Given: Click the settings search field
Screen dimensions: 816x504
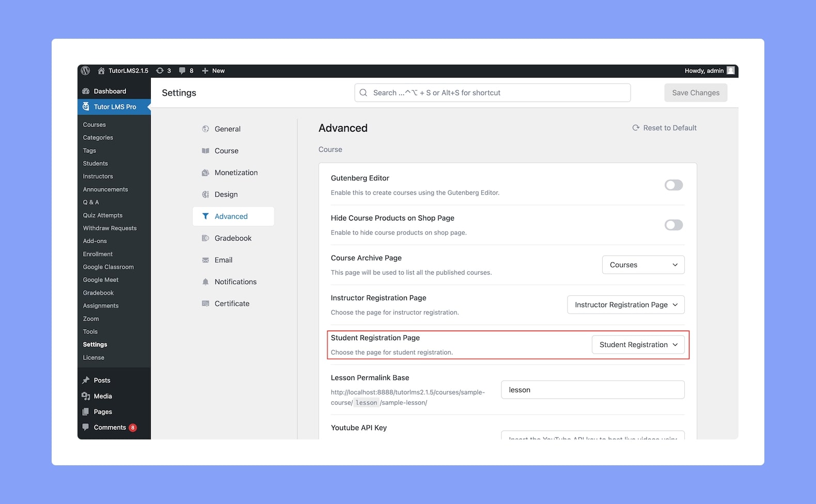Looking at the screenshot, I should point(492,93).
